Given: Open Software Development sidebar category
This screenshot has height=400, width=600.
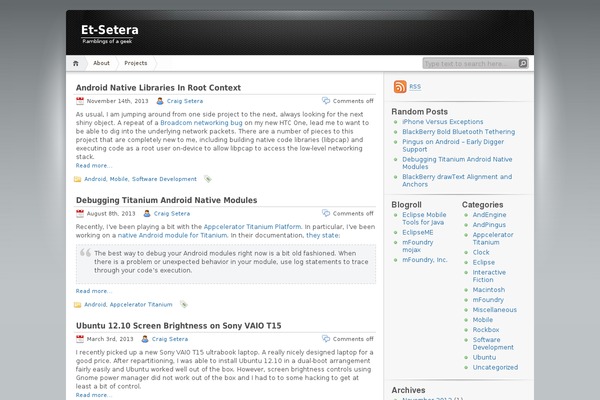Looking at the screenshot, I should coord(493,343).
